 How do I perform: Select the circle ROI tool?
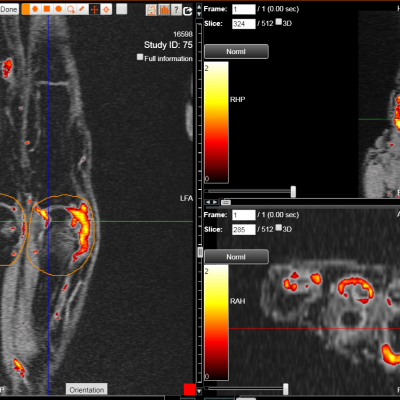click(x=59, y=9)
